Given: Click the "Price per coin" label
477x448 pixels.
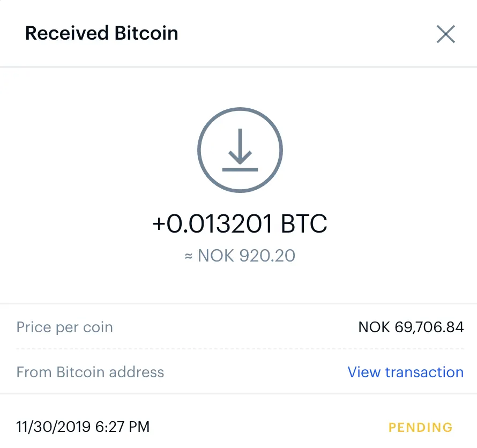Looking at the screenshot, I should tap(65, 327).
